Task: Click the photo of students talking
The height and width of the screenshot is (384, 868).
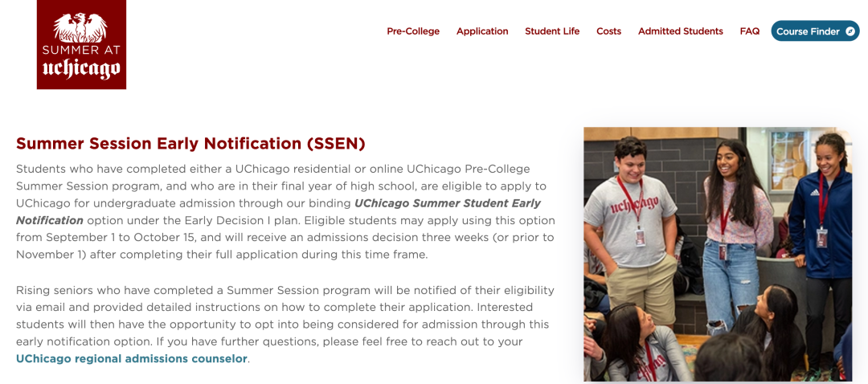Action: [x=717, y=254]
